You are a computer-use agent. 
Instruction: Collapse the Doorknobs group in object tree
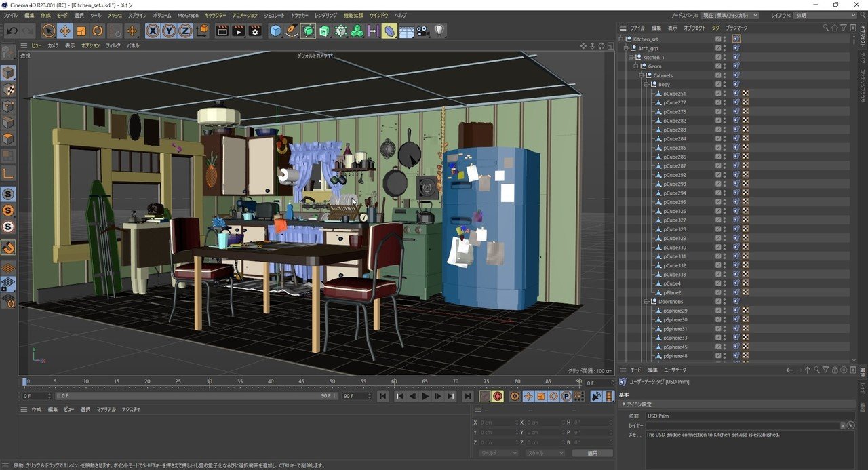(x=646, y=301)
